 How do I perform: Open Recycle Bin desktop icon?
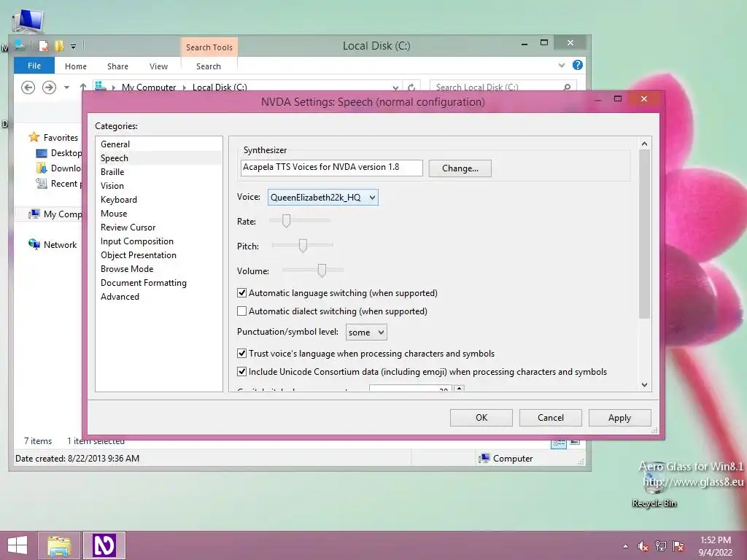coord(654,486)
